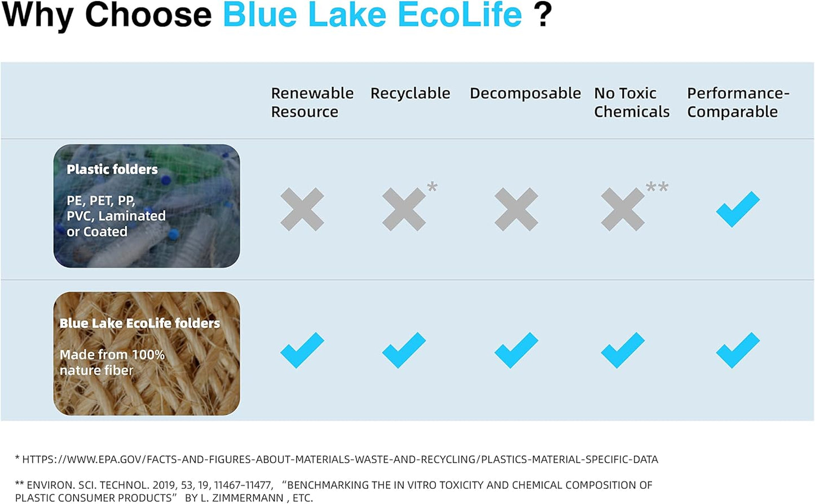Click EcoLife's Performance-Comparable checkmark

point(738,350)
